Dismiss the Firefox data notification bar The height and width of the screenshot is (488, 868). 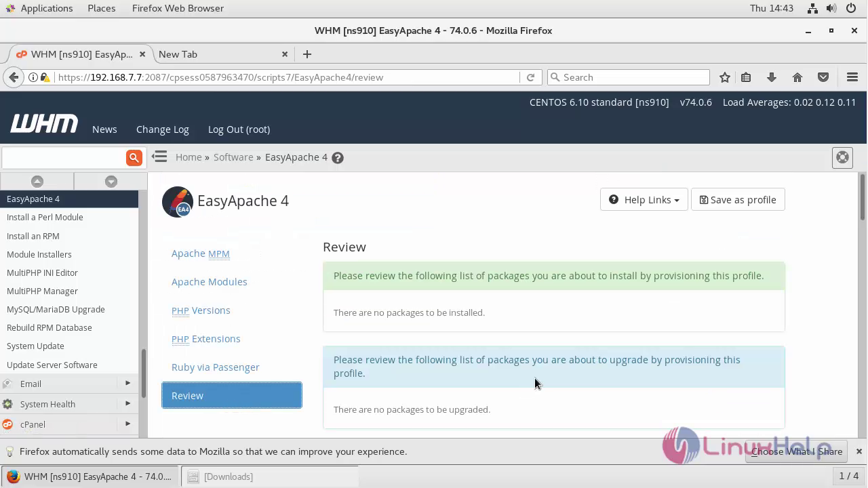click(x=859, y=451)
